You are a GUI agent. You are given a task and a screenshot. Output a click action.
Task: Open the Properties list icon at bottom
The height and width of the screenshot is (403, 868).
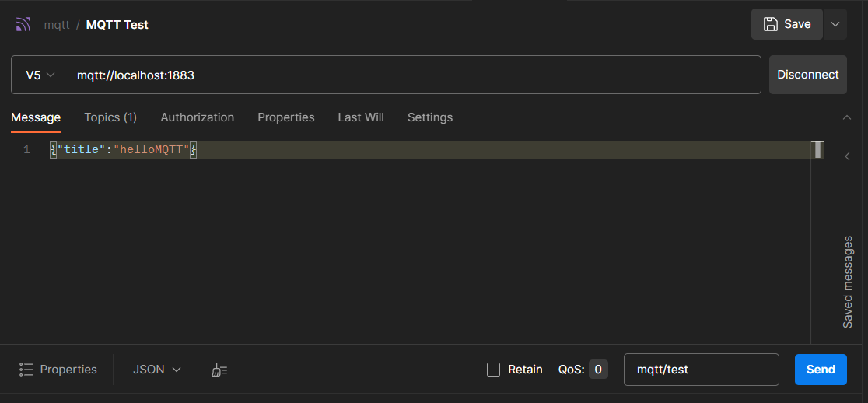[x=26, y=370]
